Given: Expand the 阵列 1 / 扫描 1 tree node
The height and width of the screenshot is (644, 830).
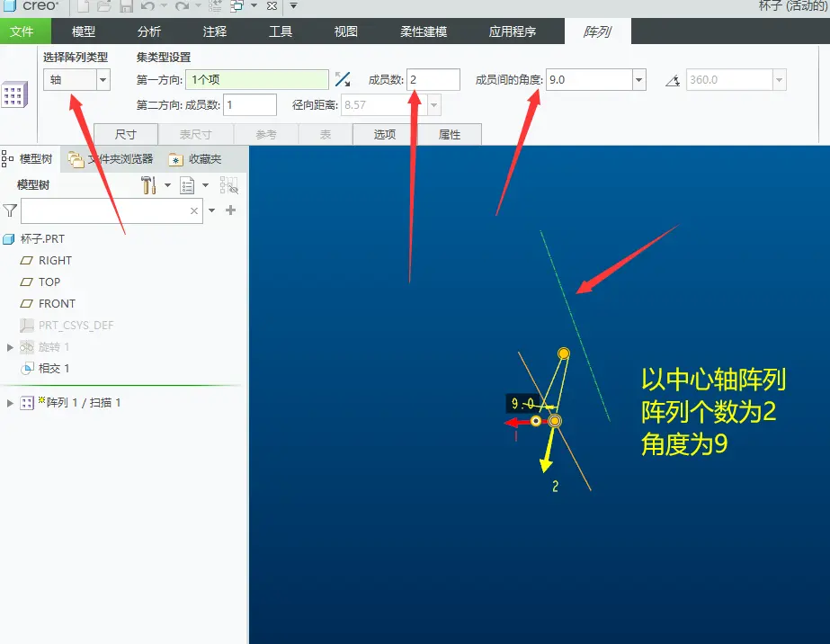Looking at the screenshot, I should click(10, 403).
